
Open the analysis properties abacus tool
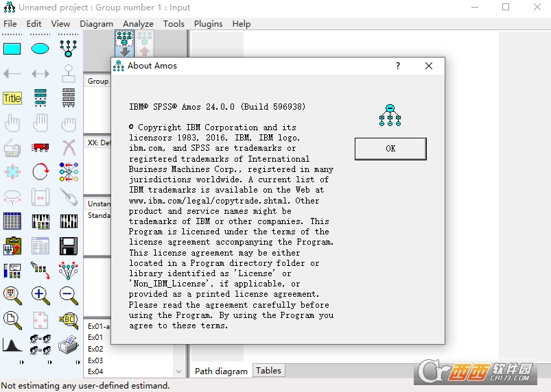coord(40,221)
